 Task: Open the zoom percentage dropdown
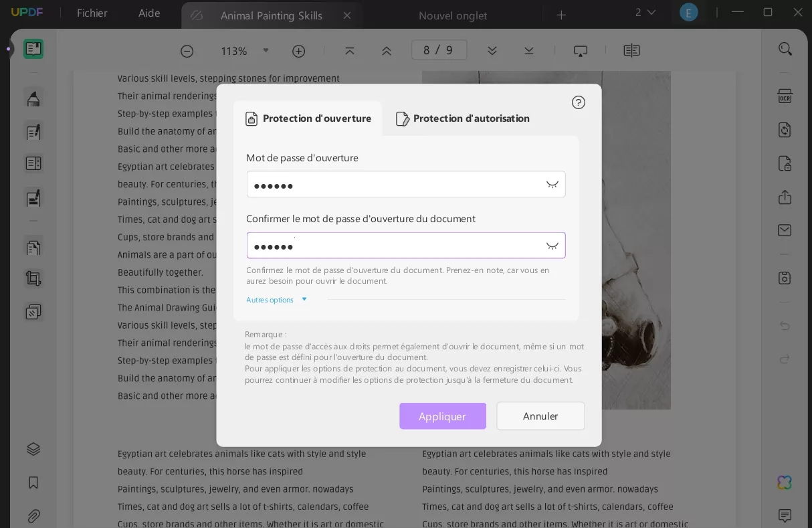pyautogui.click(x=266, y=50)
